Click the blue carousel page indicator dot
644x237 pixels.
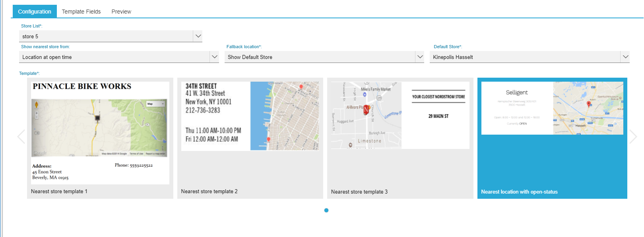point(326,210)
